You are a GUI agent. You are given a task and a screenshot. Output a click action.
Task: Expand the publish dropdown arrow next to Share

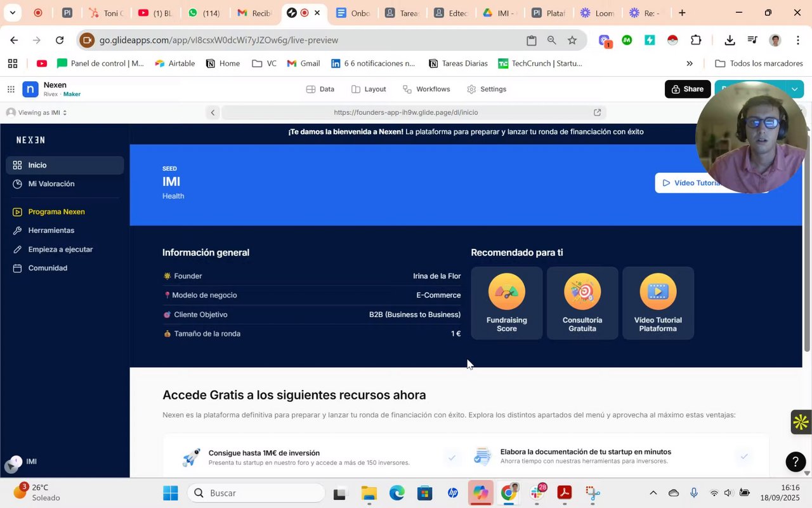[794, 89]
